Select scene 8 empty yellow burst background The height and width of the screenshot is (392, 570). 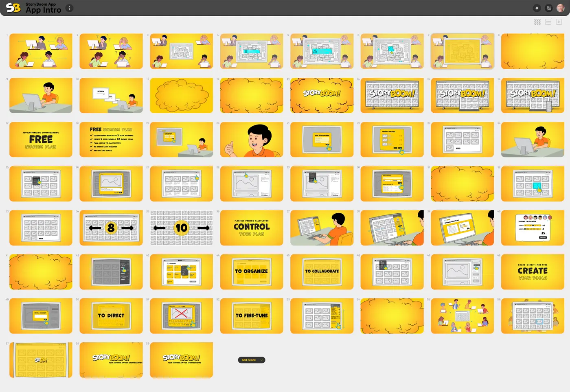[533, 51]
